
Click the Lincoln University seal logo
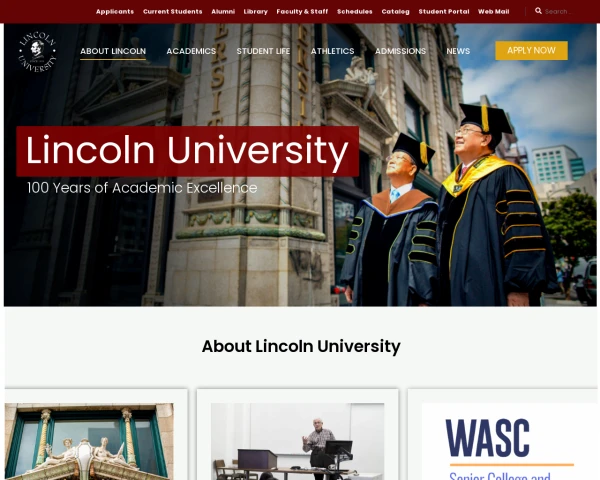(x=38, y=52)
